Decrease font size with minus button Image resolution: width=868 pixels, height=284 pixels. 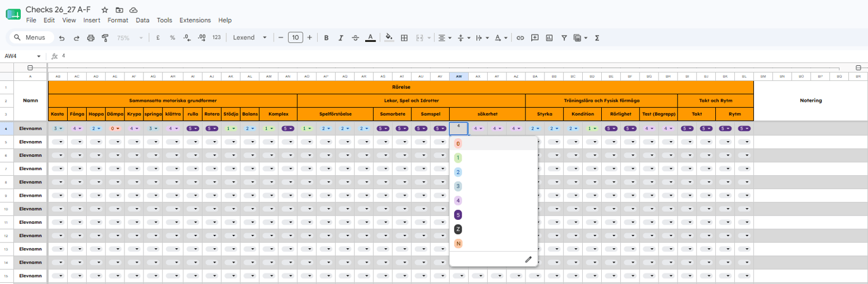click(281, 38)
